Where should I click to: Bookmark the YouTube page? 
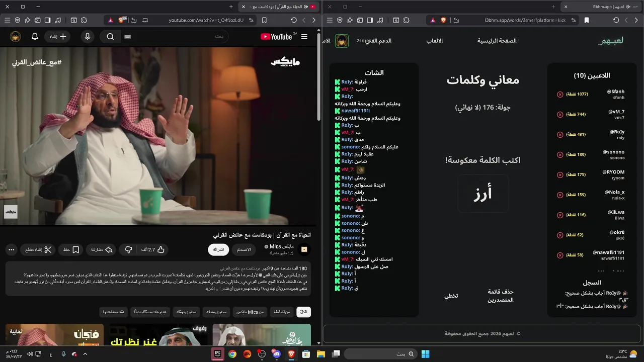tap(264, 20)
